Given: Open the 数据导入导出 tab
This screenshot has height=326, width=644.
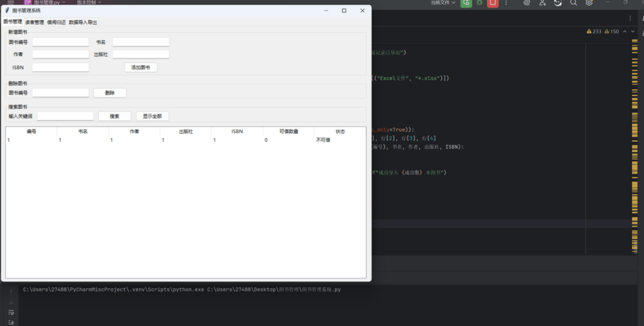Looking at the screenshot, I should coord(83,22).
